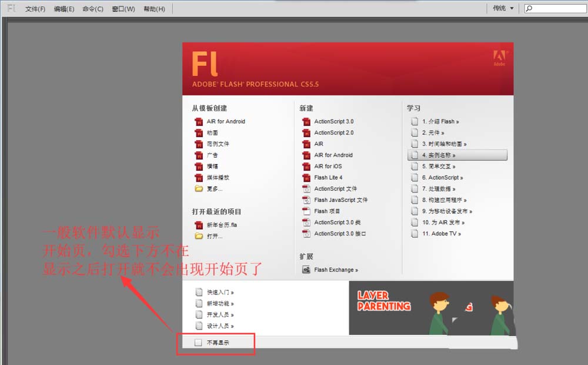
Task: Open the 快速入门 link
Action: pyautogui.click(x=220, y=292)
